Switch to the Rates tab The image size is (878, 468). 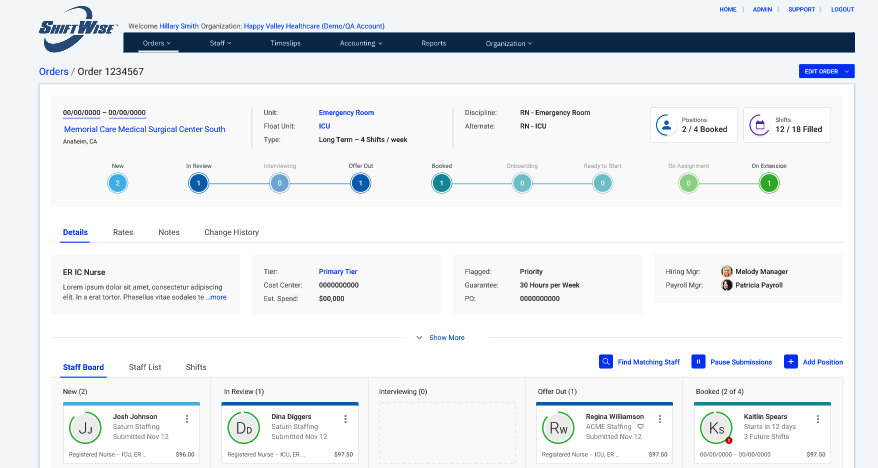[123, 232]
